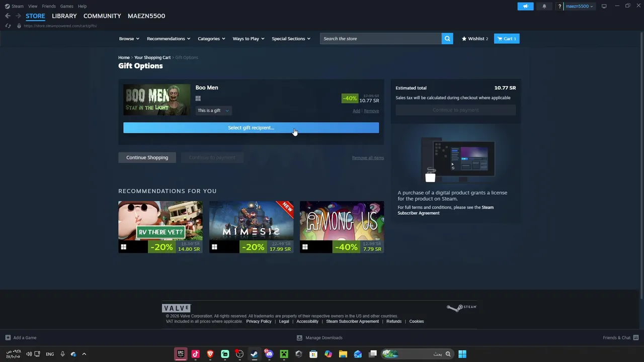Screen dimensions: 644x362
Task: Open the Boo Men game thumbnail
Action: 157,100
